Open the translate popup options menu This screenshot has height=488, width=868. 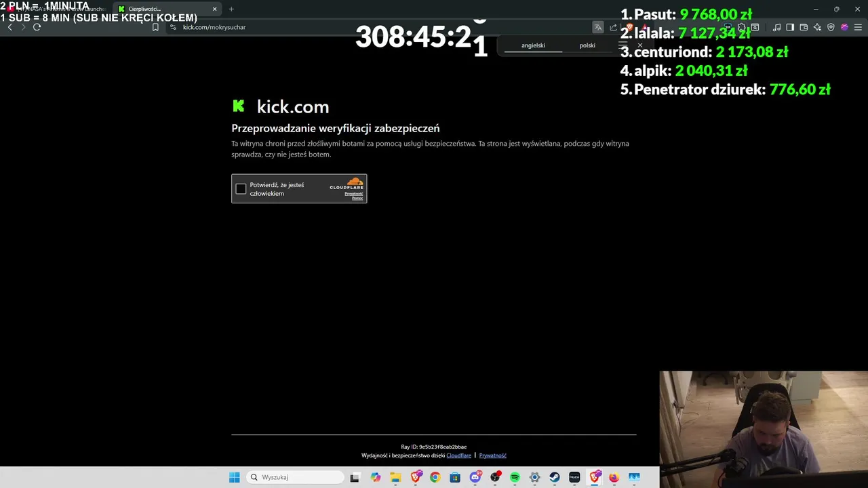click(623, 45)
